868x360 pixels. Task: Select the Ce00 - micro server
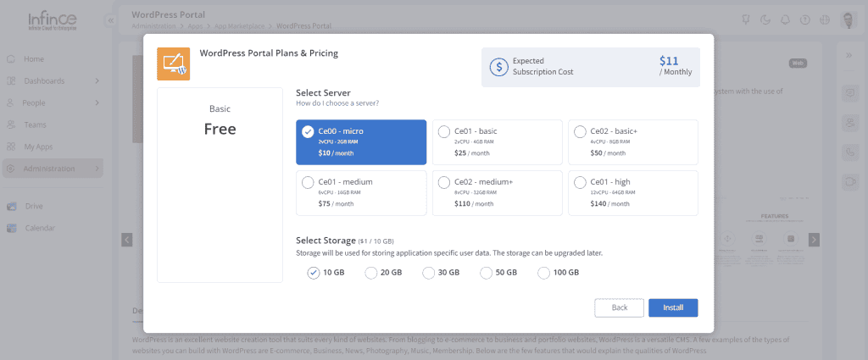pyautogui.click(x=361, y=142)
